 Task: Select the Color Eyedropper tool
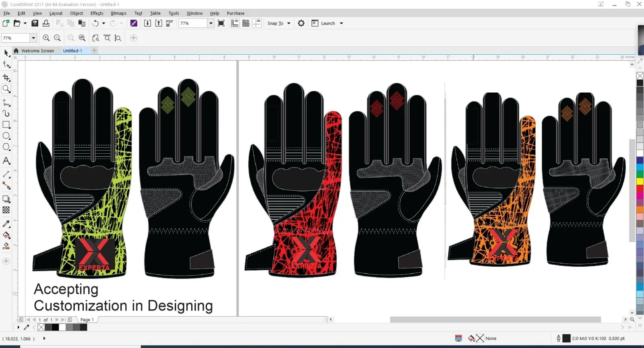pos(6,224)
